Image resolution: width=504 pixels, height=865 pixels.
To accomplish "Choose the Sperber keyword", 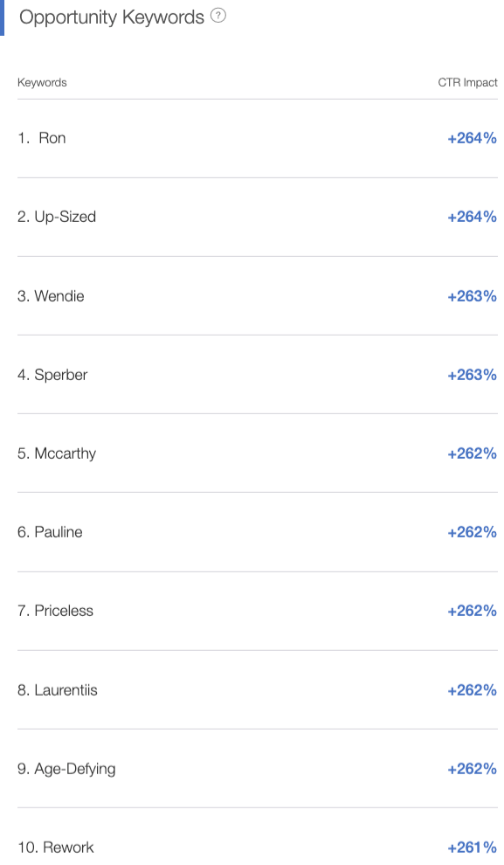I will tap(60, 375).
